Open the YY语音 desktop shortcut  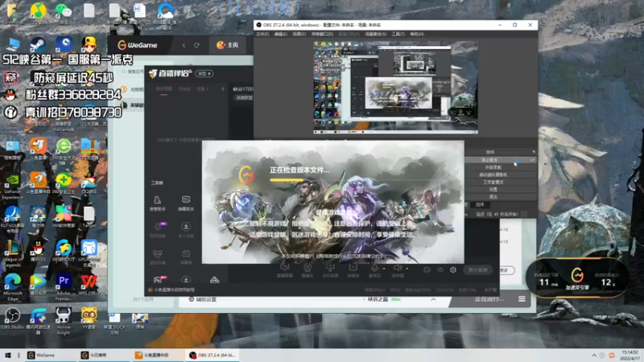click(89, 319)
